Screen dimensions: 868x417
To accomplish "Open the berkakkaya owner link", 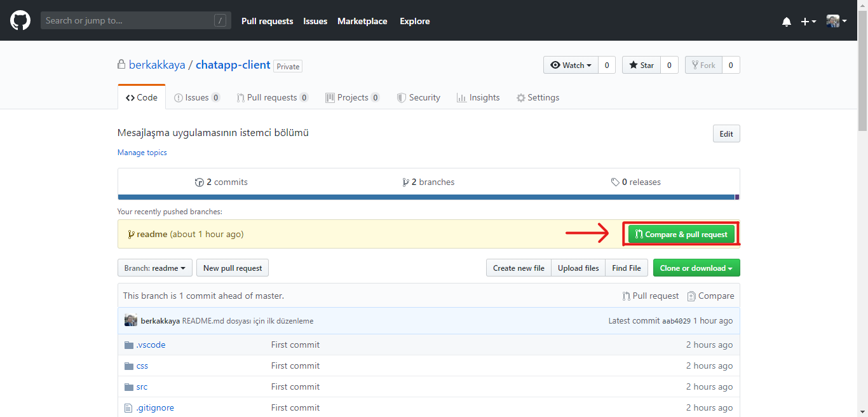I will click(x=157, y=65).
